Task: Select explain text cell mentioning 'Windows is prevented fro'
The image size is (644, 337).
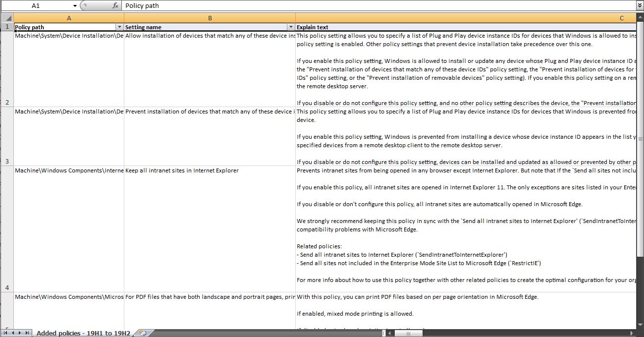Action: tap(466, 136)
